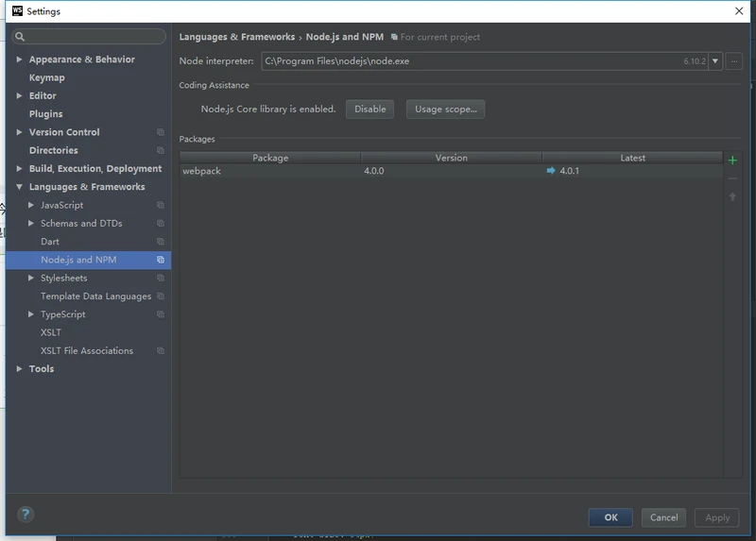
Task: Expand the JavaScript tree node
Action: click(x=31, y=205)
